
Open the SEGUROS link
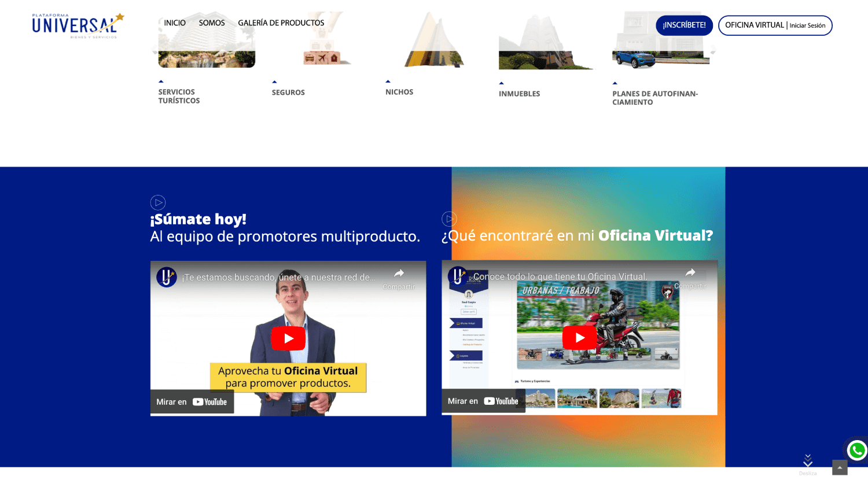point(288,93)
